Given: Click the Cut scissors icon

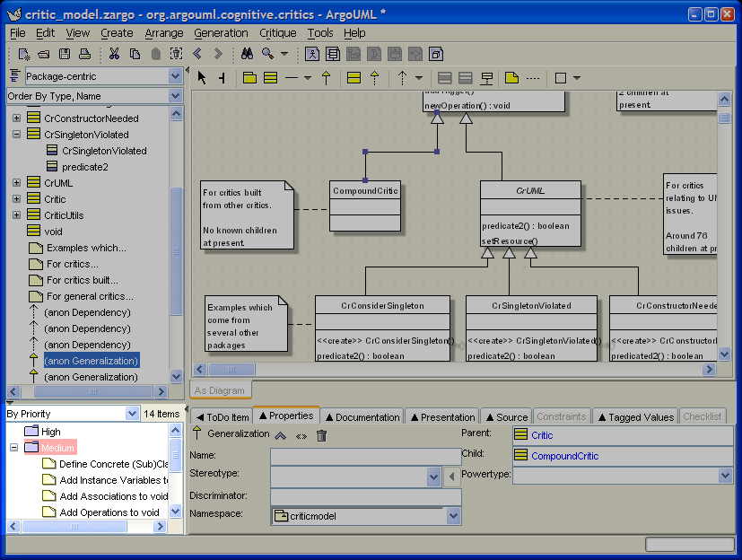Looking at the screenshot, I should point(115,54).
